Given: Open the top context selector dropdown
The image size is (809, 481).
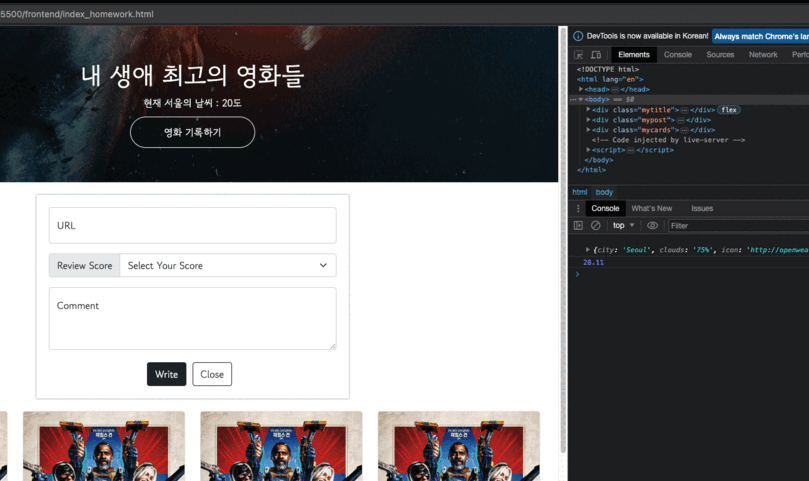Looking at the screenshot, I should (623, 226).
